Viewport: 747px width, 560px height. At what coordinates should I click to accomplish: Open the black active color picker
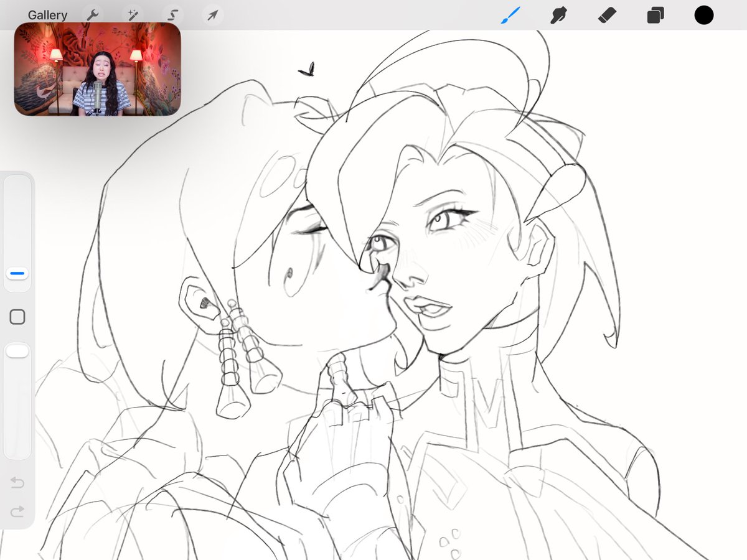click(704, 15)
